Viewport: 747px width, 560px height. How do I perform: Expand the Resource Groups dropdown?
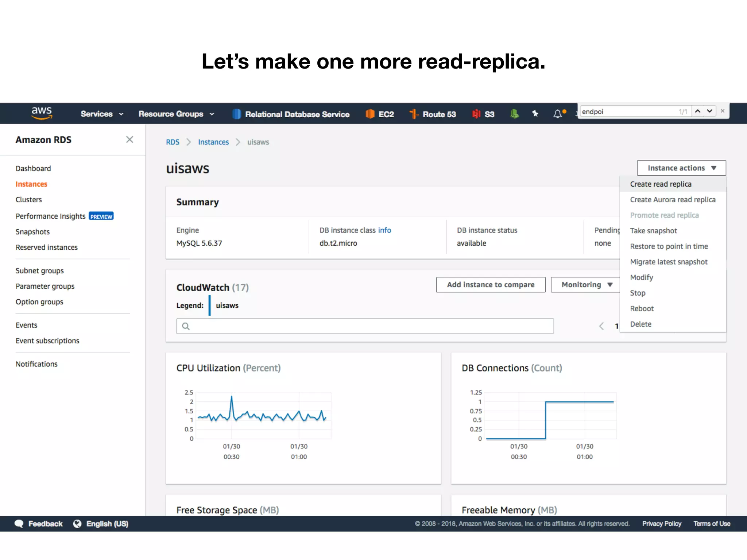(x=177, y=114)
